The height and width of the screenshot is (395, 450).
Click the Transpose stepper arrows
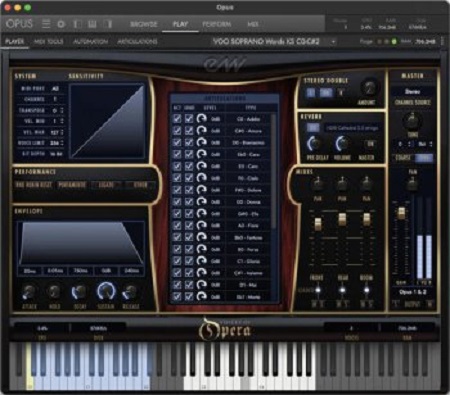coord(62,110)
